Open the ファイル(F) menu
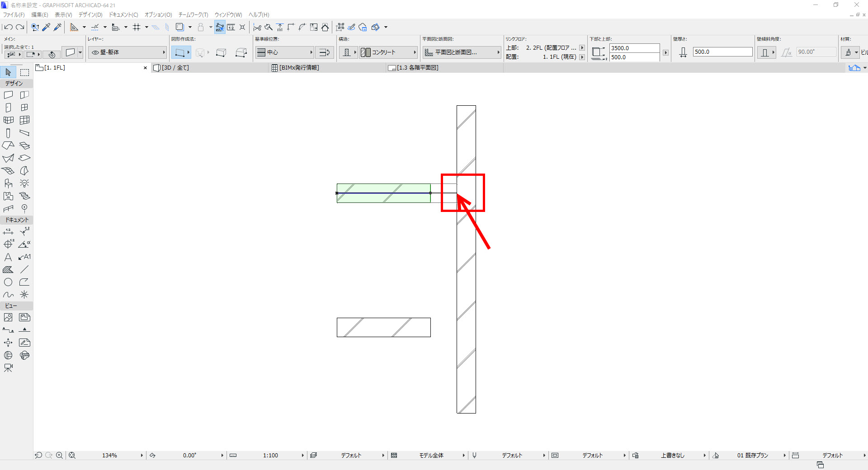 click(x=14, y=15)
